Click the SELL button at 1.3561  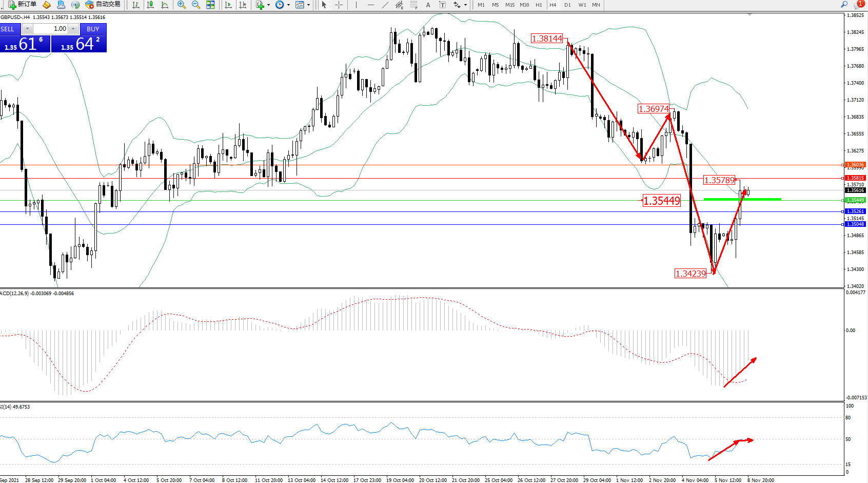(x=25, y=44)
